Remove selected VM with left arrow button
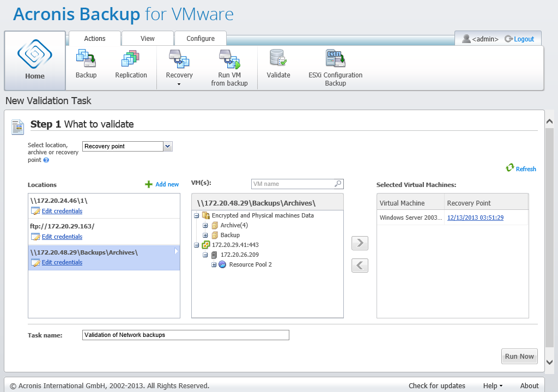 (360, 266)
